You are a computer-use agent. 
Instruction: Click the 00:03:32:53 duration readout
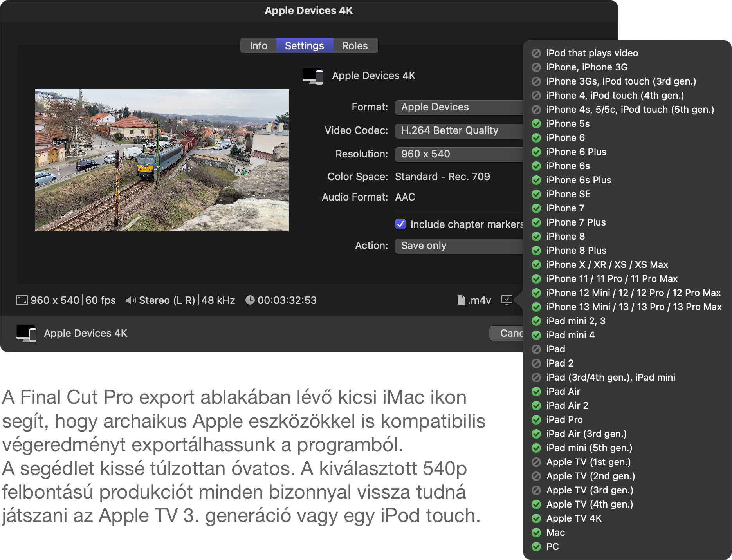[287, 300]
